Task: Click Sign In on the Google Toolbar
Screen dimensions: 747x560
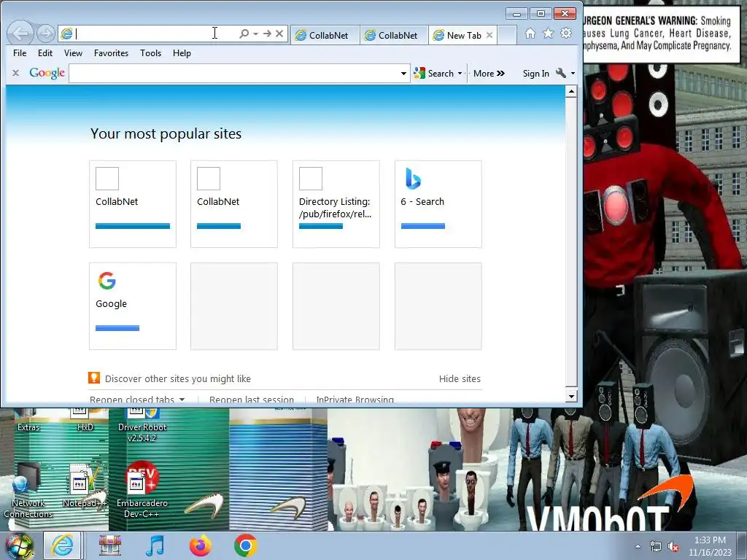Action: point(535,74)
